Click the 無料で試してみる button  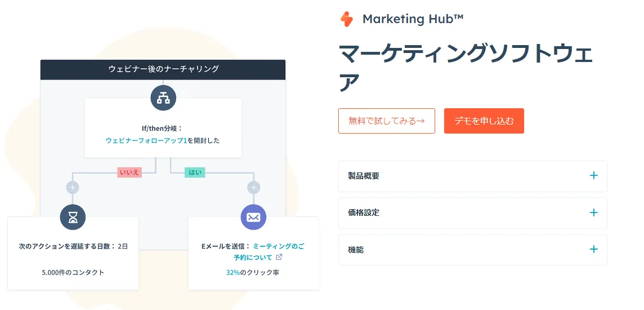pos(387,121)
